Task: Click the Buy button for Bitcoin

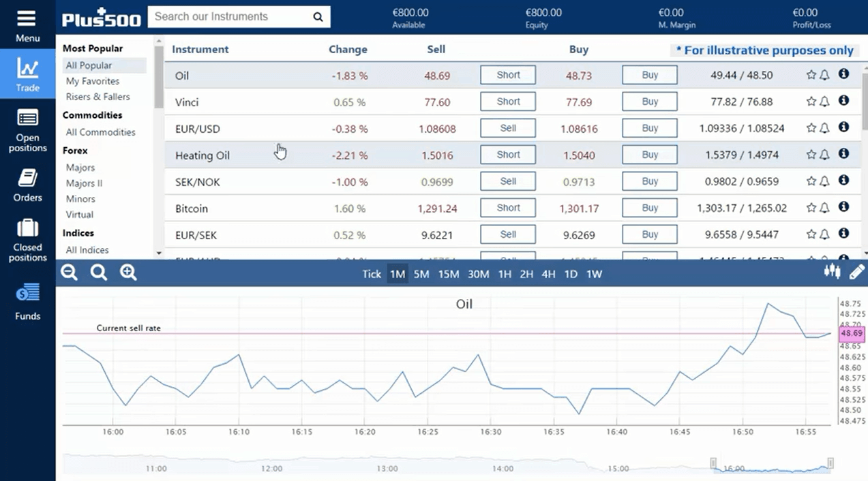Action: click(x=648, y=207)
